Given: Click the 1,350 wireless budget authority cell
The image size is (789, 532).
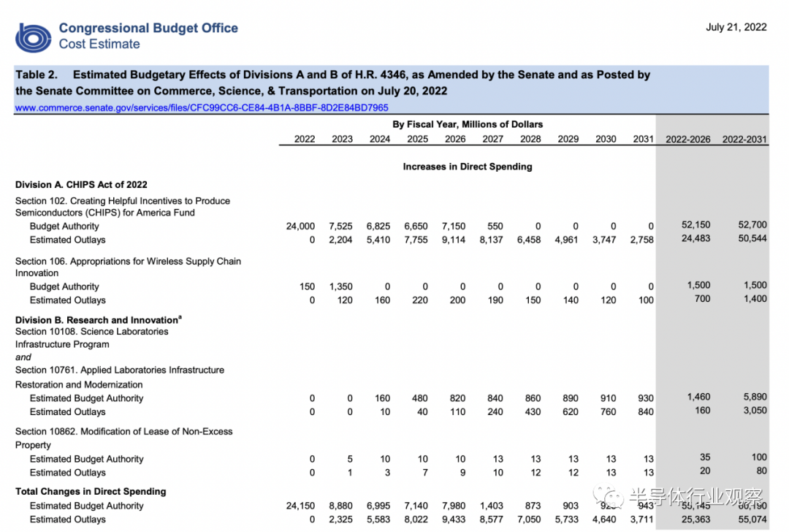Looking at the screenshot, I should point(340,287).
